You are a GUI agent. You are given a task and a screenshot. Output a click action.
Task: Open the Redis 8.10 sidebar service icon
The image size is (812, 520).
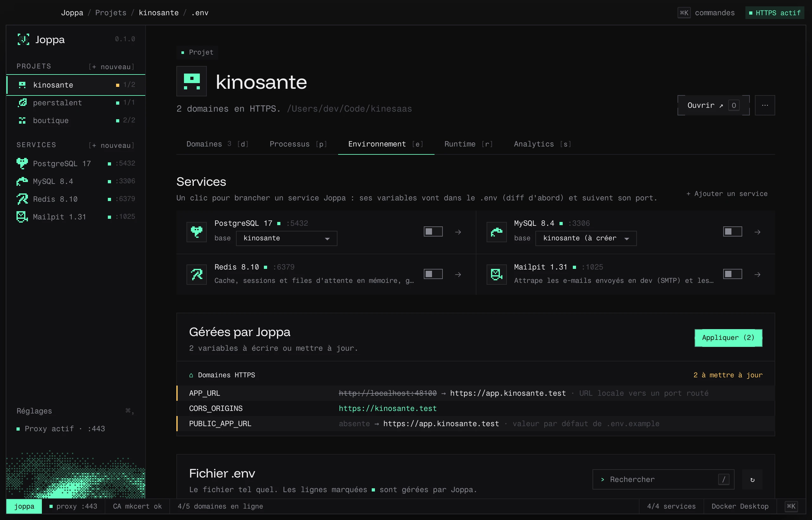click(x=22, y=199)
